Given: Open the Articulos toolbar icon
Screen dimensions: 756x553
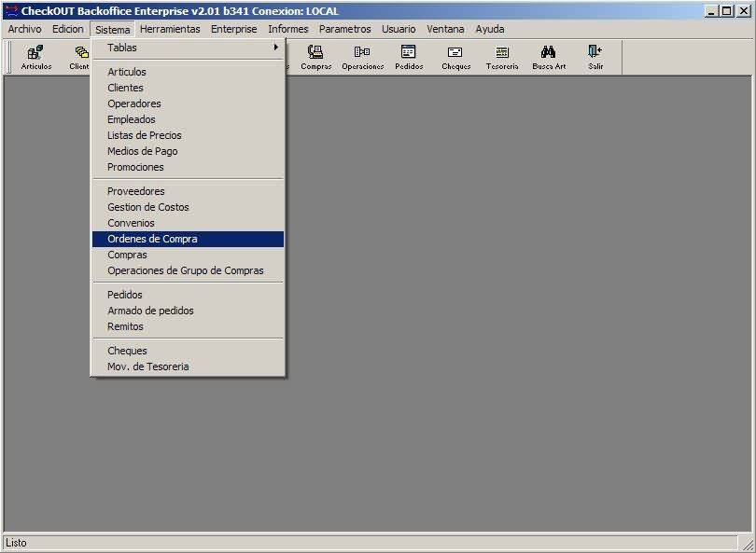Looking at the screenshot, I should pos(36,57).
